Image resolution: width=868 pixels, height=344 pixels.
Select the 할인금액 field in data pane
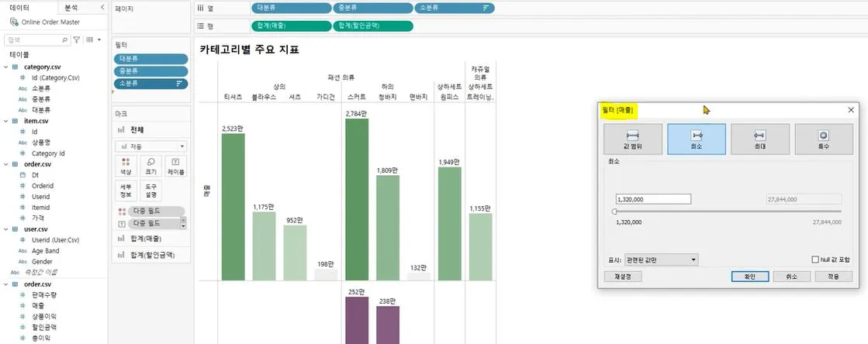click(43, 327)
